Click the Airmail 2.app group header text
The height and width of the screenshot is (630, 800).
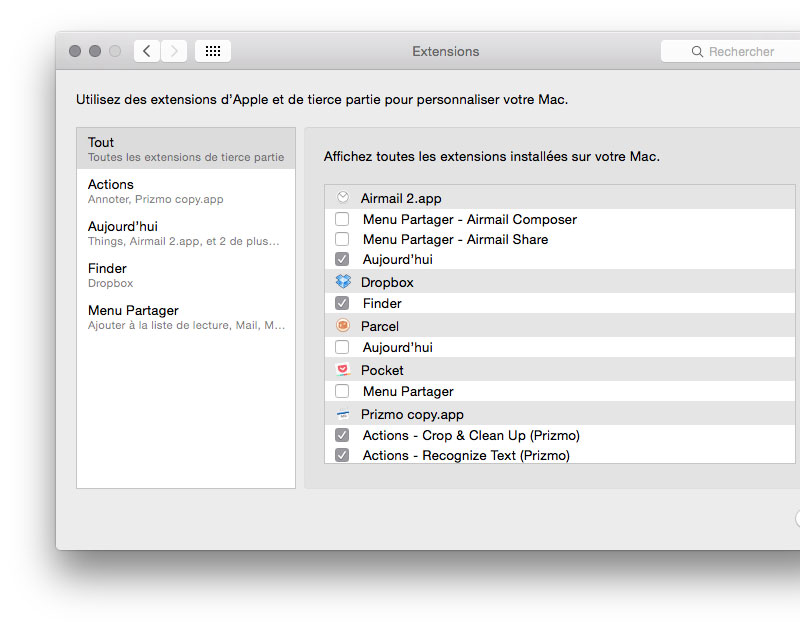tap(401, 198)
